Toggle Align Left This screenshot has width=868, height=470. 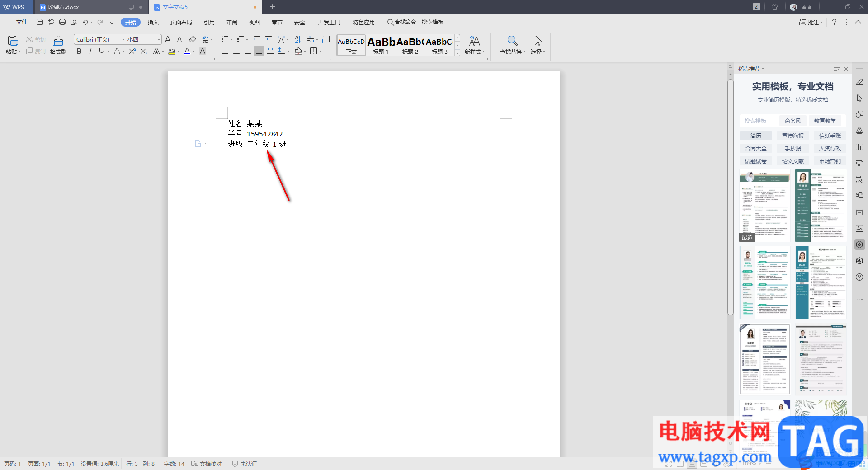click(x=225, y=52)
